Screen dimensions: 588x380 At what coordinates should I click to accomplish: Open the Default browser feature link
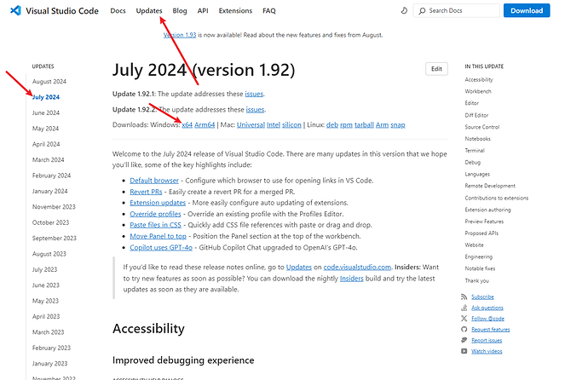(153, 181)
